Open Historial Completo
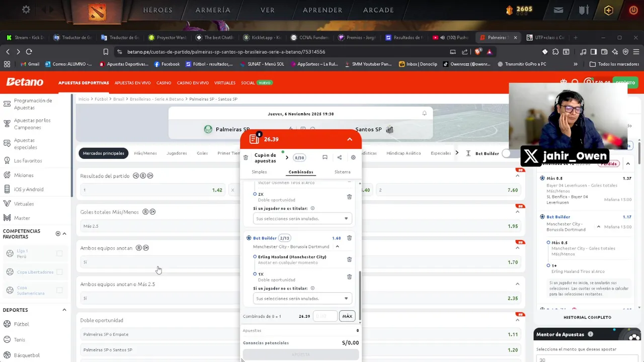 [x=587, y=317]
